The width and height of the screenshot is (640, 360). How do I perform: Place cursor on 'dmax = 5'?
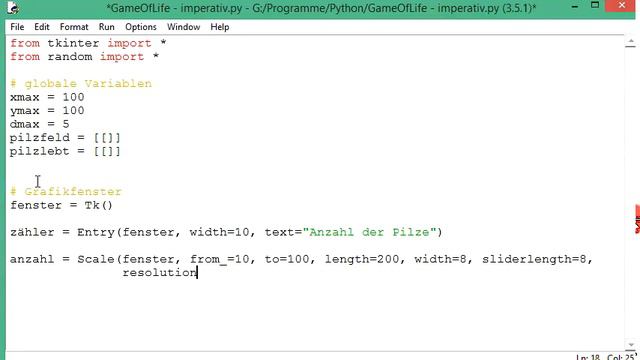click(x=40, y=124)
